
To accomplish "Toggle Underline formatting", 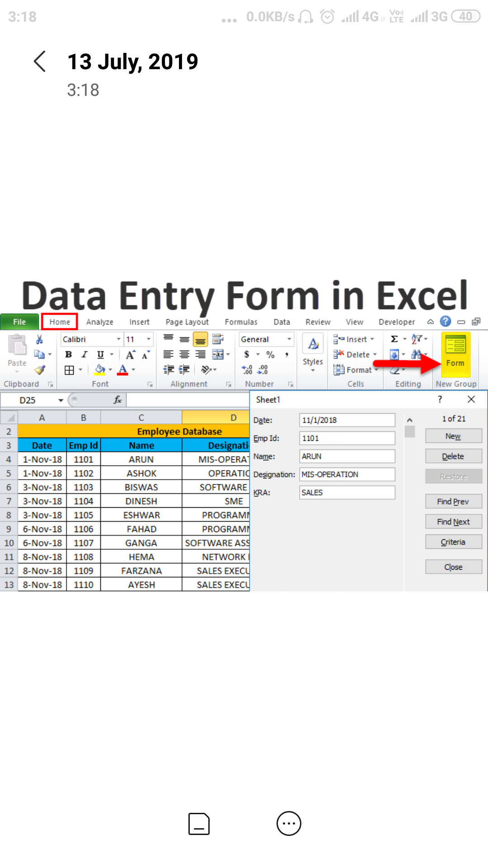I will point(100,354).
